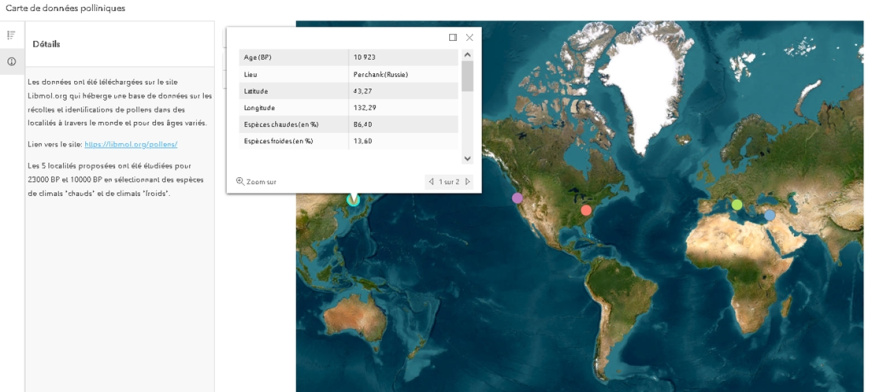Viewport: 872px width, 392px height.
Task: Click popup scrollbar up arrow
Action: (467, 54)
